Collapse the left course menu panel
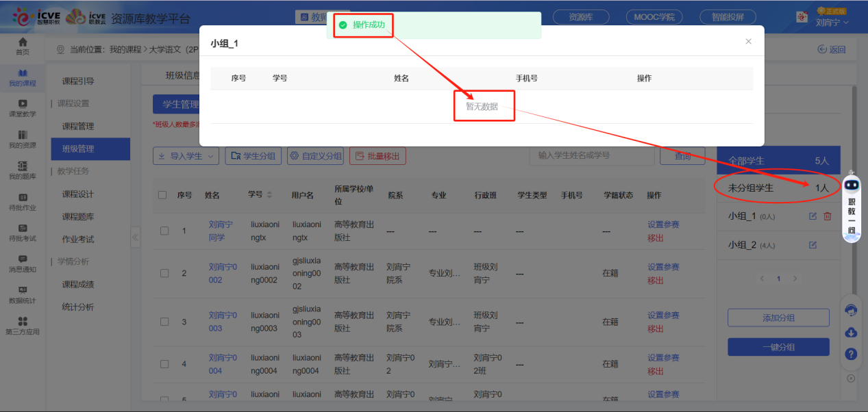This screenshot has height=412, width=868. (x=135, y=237)
